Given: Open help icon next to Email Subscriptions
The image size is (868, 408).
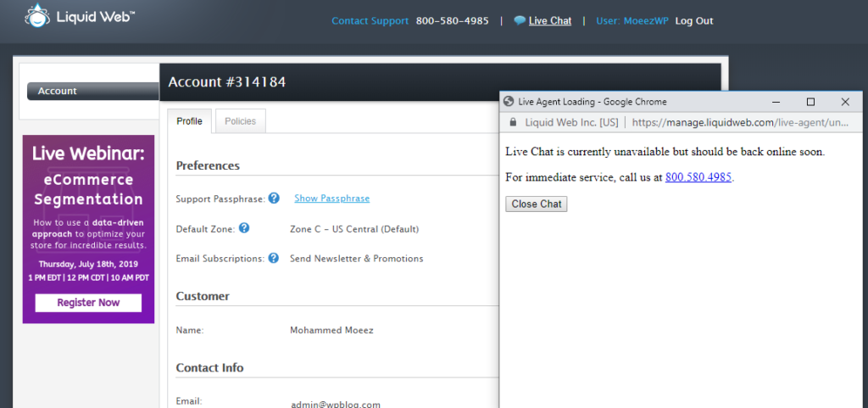Looking at the screenshot, I should coord(274,258).
